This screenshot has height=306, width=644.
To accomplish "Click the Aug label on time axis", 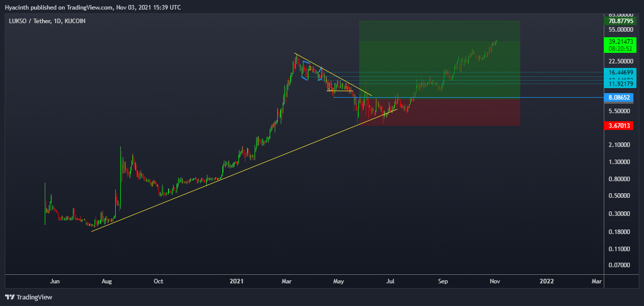I will (x=107, y=281).
